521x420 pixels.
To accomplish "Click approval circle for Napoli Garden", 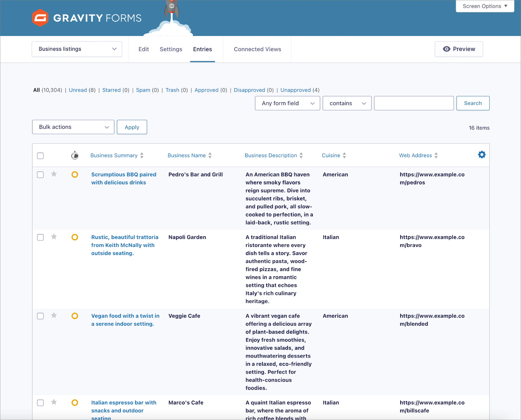I will point(75,237).
